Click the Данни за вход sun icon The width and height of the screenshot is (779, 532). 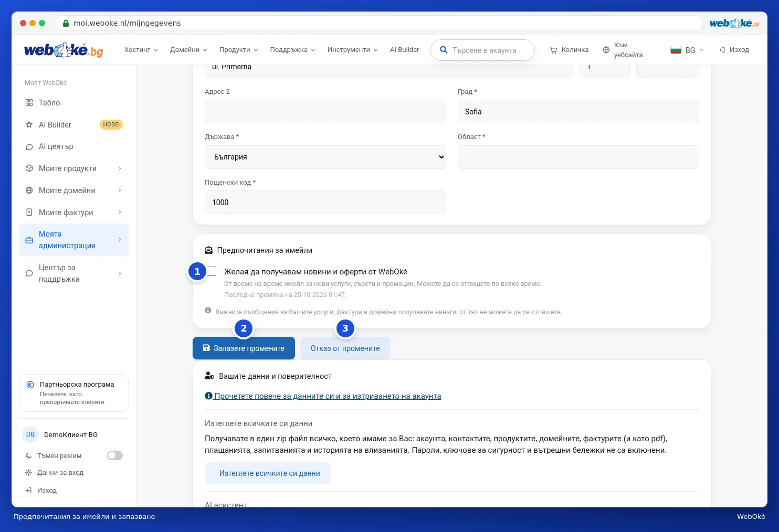(x=29, y=473)
